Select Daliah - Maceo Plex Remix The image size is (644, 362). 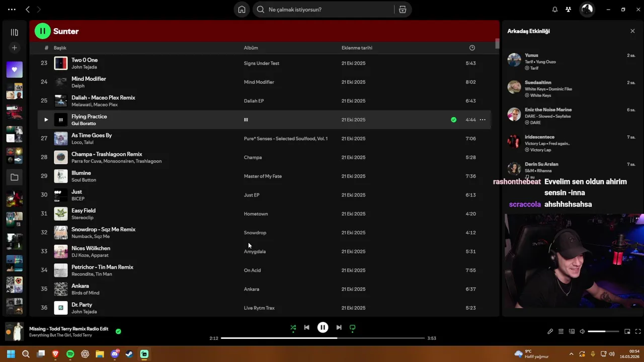pyautogui.click(x=103, y=98)
